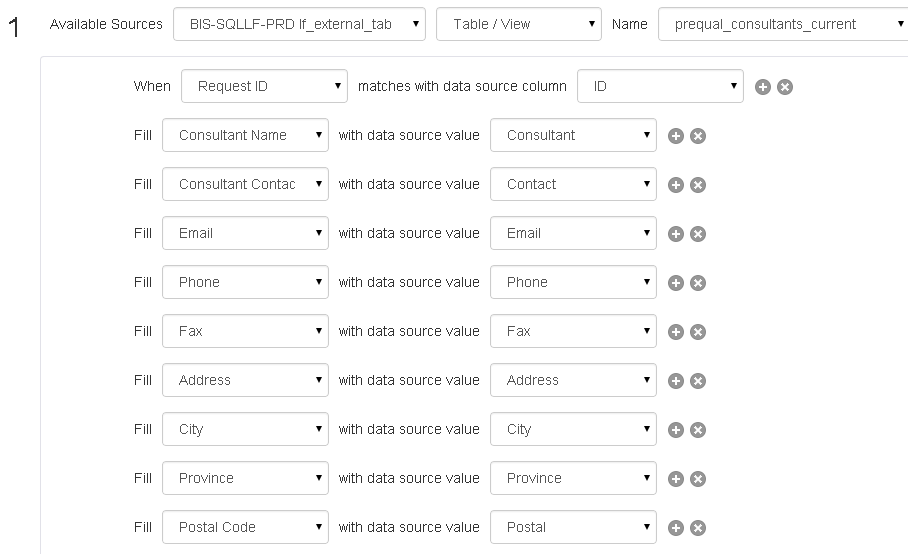The height and width of the screenshot is (554, 908).
Task: Remove the Consultant Name fill row
Action: (x=698, y=136)
